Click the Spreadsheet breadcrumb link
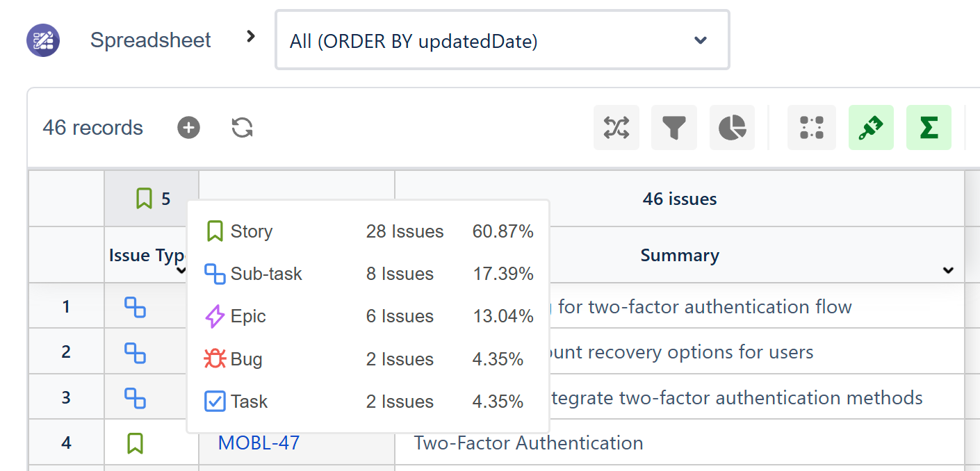Image resolution: width=980 pixels, height=471 pixels. 151,40
